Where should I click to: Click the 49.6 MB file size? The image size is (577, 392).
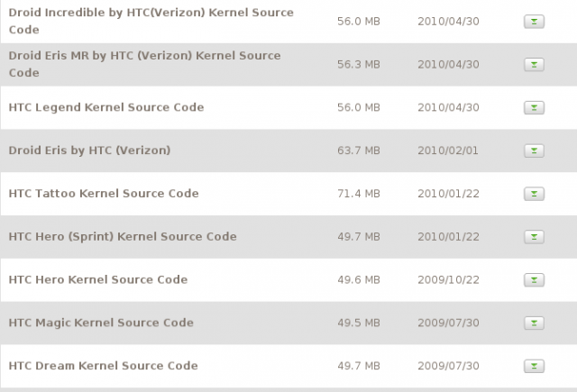pos(359,280)
